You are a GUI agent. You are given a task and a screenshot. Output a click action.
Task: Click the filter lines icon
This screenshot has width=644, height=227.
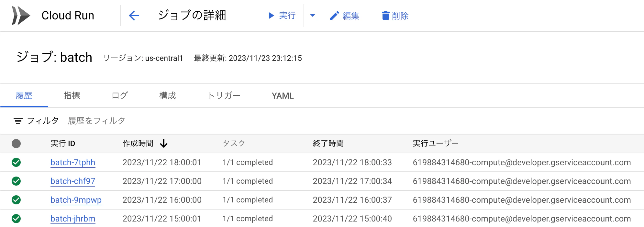coord(18,121)
